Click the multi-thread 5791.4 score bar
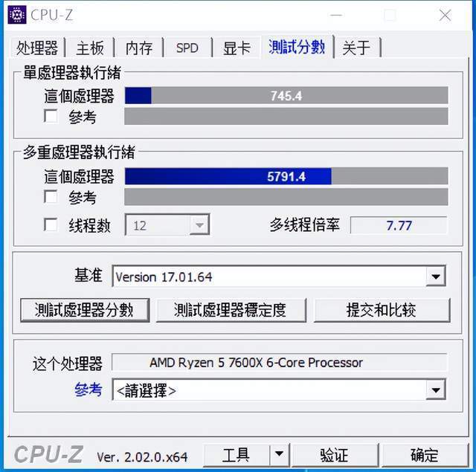 [286, 176]
